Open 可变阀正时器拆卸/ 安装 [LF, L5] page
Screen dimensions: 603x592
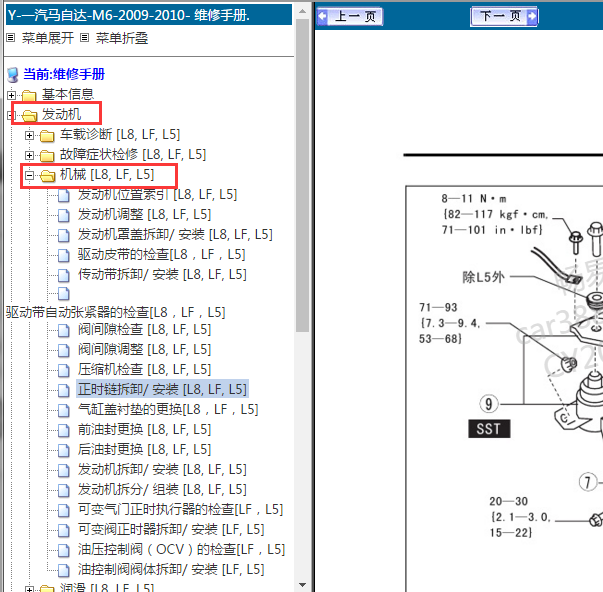tap(171, 529)
